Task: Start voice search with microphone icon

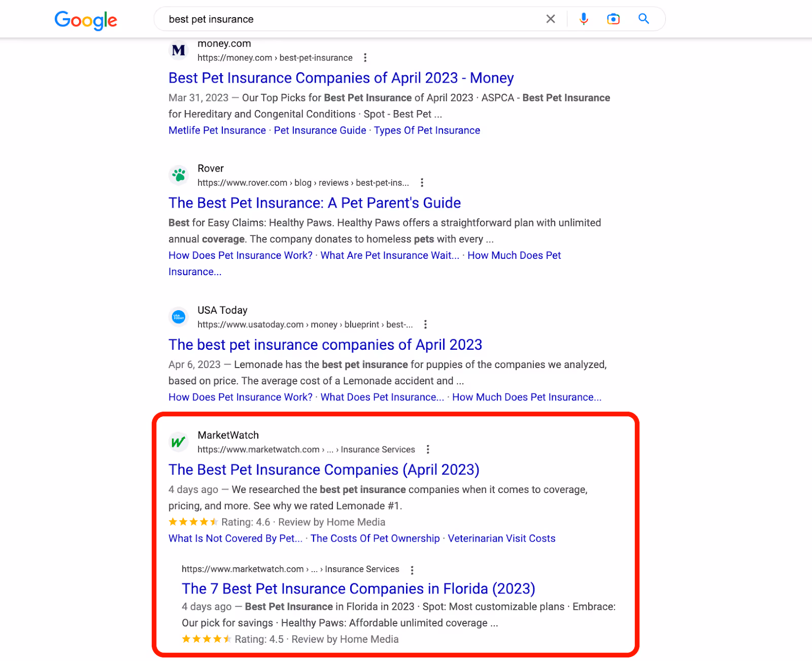Action: tap(584, 19)
